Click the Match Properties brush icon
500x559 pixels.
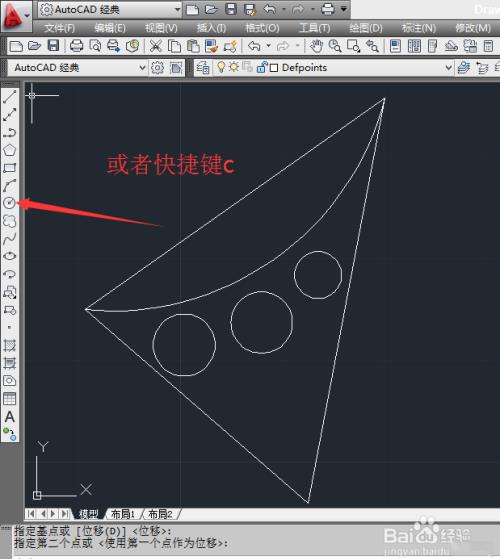point(211,46)
